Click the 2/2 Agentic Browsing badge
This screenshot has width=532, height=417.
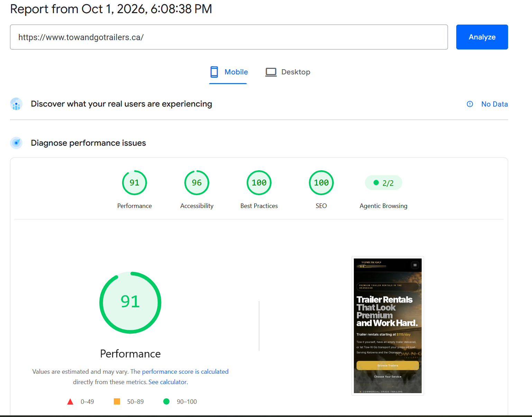[384, 183]
